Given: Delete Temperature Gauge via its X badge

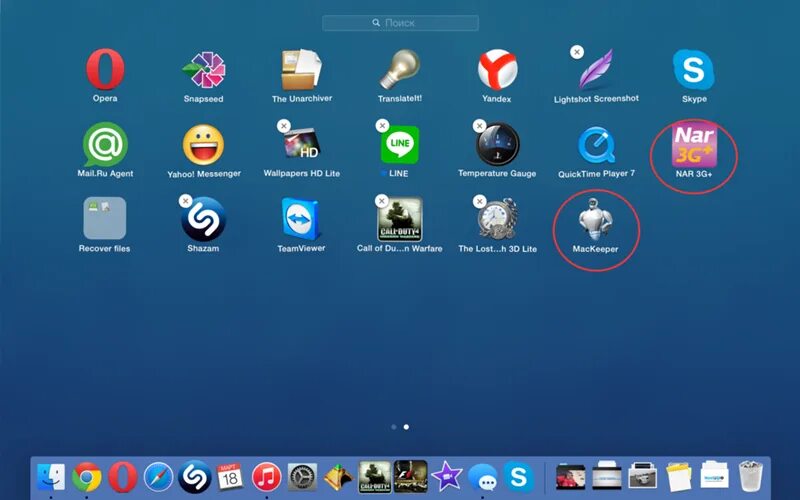Looking at the screenshot, I should pyautogui.click(x=479, y=126).
